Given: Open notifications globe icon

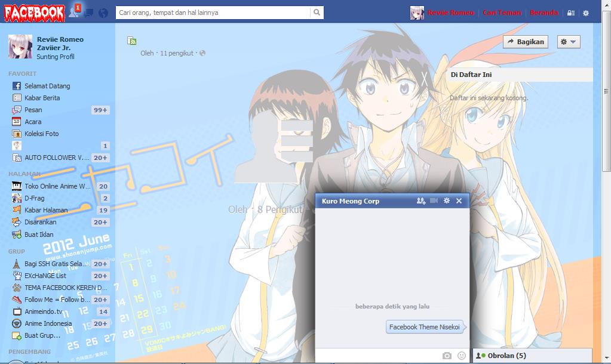Looking at the screenshot, I should [103, 13].
